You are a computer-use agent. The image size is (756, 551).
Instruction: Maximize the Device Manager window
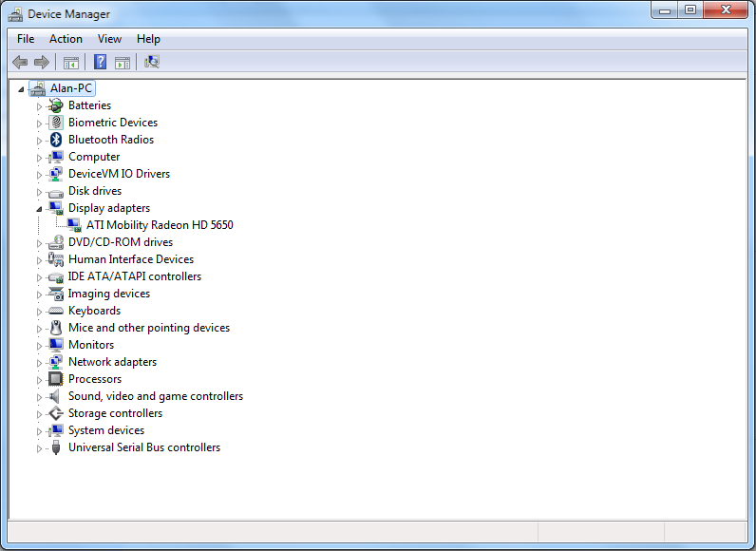[690, 9]
